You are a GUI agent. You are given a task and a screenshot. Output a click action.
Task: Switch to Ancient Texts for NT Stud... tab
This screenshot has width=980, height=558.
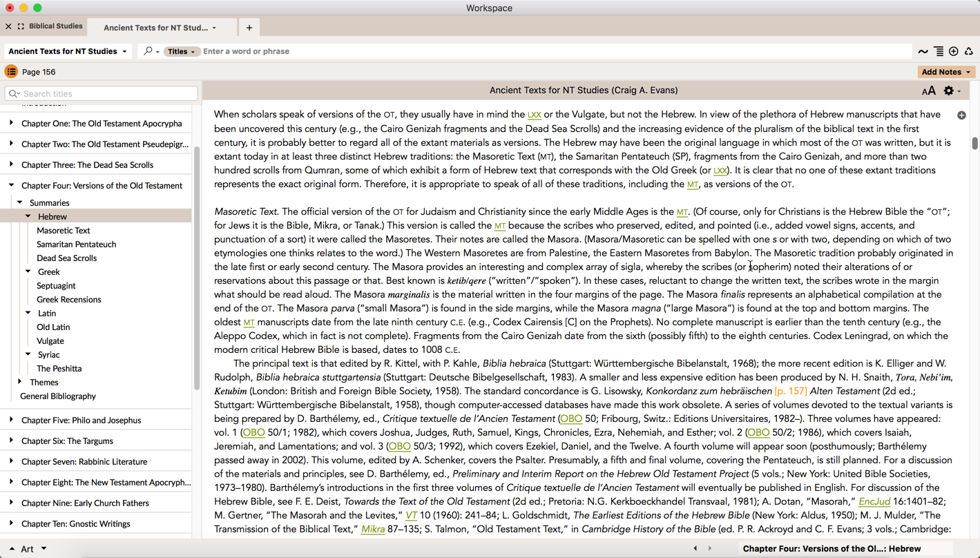click(x=155, y=28)
